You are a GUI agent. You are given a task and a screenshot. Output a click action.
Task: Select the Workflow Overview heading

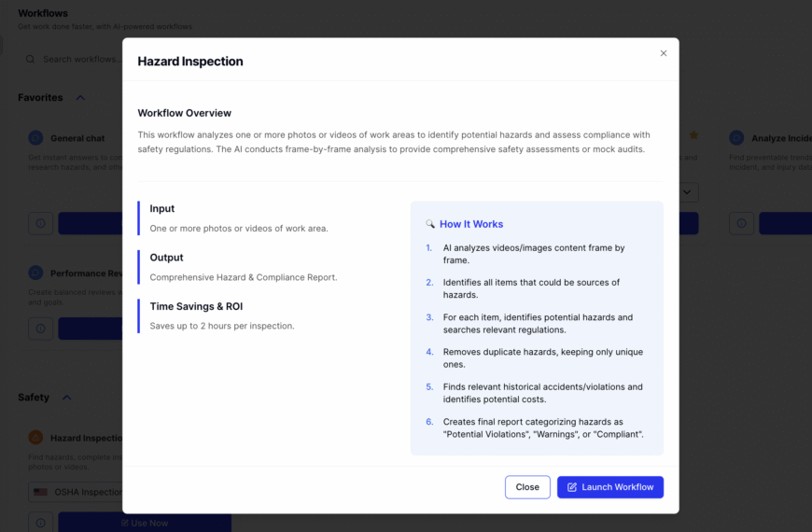(185, 113)
